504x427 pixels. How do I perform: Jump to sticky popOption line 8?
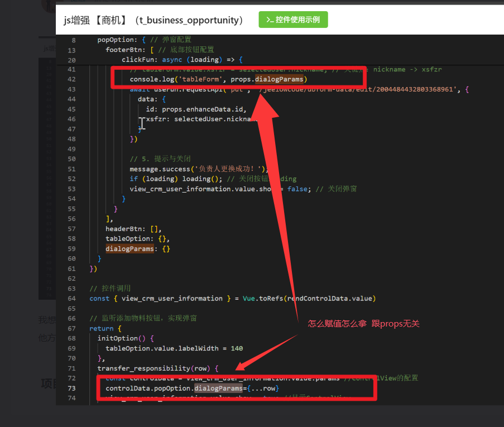click(116, 40)
